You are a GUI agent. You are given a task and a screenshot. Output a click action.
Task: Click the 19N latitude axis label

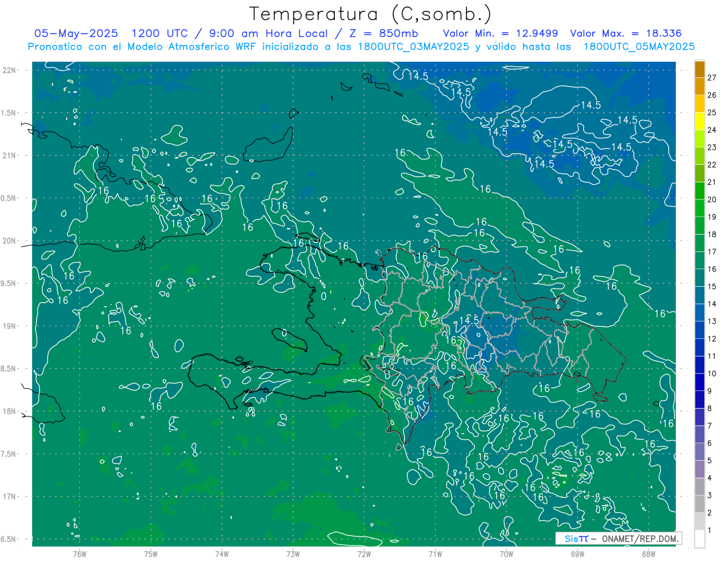[x=9, y=326]
